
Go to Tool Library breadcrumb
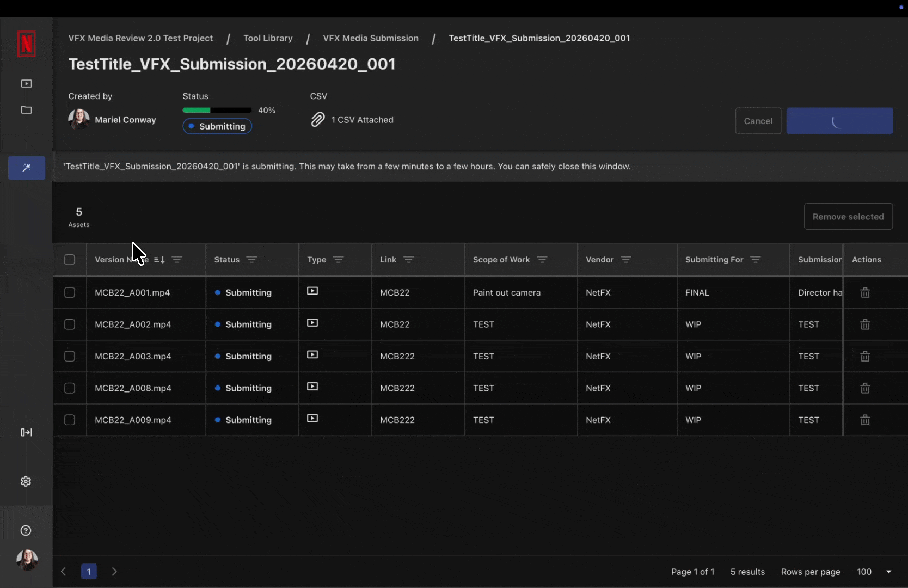(x=268, y=38)
